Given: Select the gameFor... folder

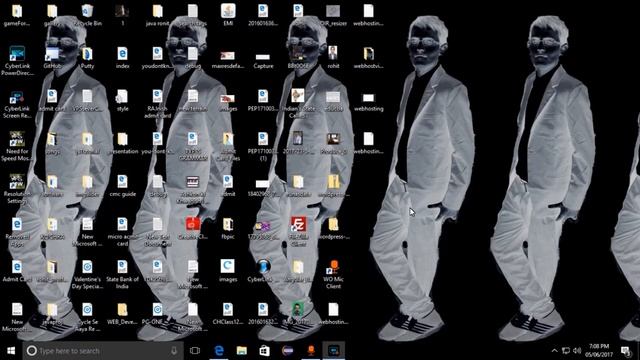Looking at the screenshot, I should [x=17, y=15].
